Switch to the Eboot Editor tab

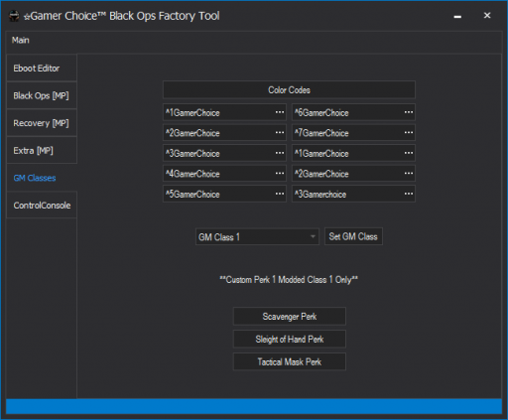point(42,69)
